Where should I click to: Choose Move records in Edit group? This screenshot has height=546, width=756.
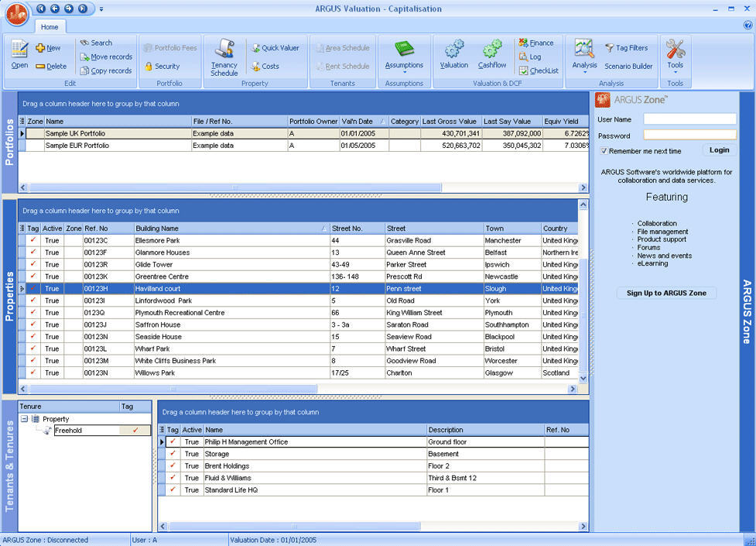coord(105,57)
